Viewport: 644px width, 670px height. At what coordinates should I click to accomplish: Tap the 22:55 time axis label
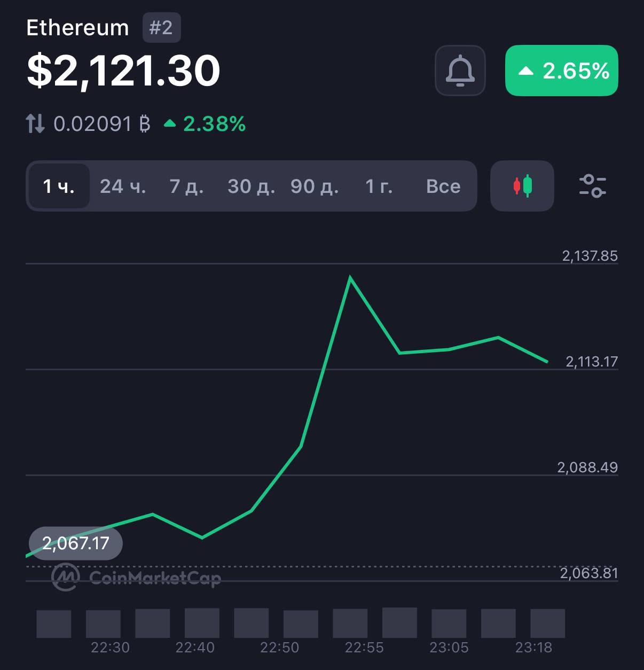pyautogui.click(x=364, y=648)
